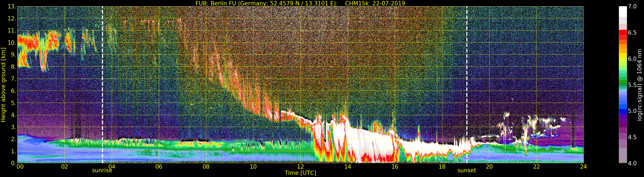Click the '18' time tick label
Viewport: 644px width, 177px height.
click(442, 167)
